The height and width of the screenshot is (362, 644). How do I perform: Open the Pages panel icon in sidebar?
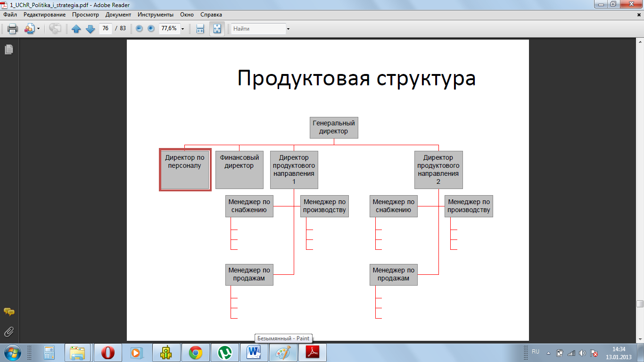pyautogui.click(x=9, y=49)
